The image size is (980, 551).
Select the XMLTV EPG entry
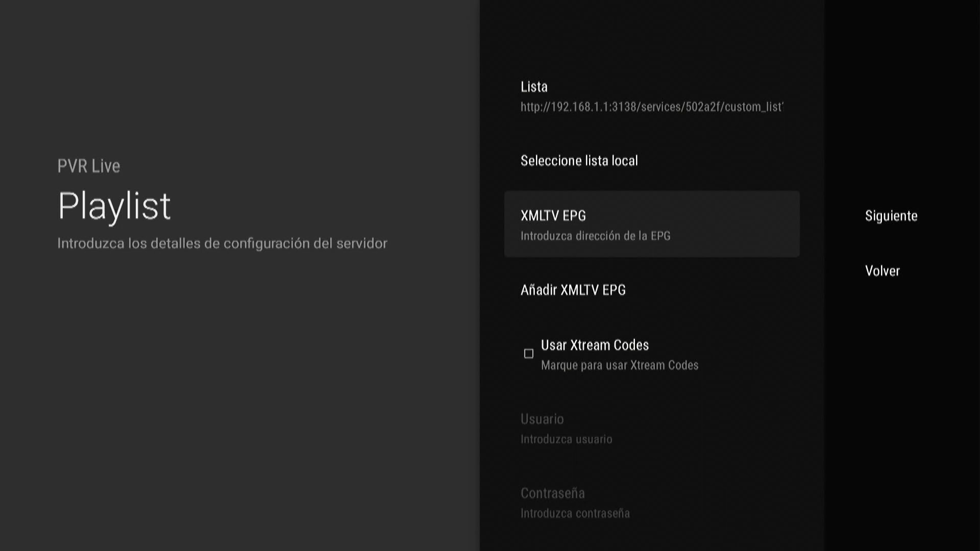pos(553,216)
